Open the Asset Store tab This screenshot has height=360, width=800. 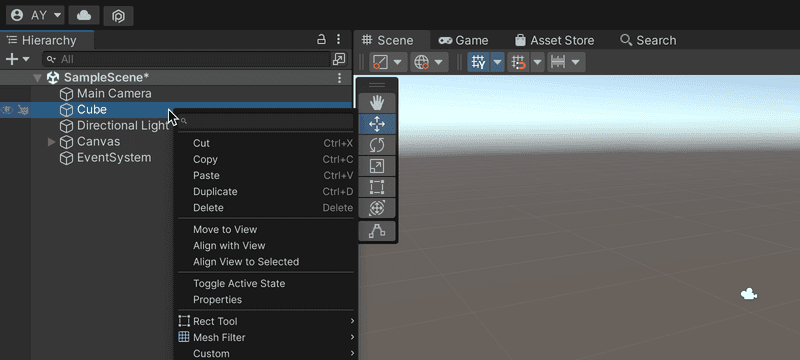(554, 40)
